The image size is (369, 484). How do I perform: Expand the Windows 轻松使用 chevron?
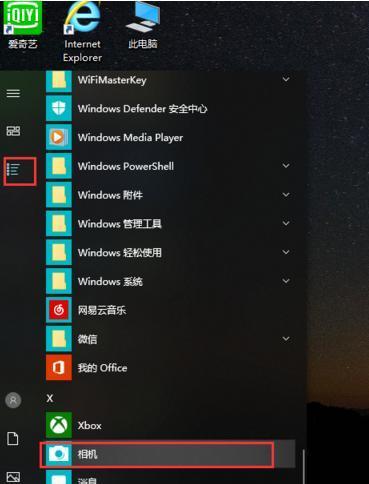tap(286, 252)
